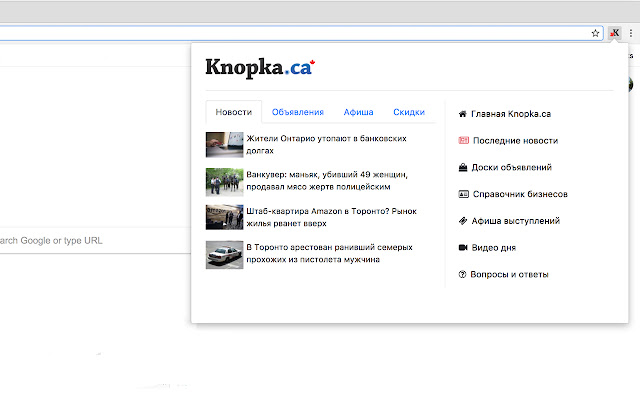Open the Справочник бизнесов link
The height and width of the screenshot is (400, 640).
(520, 194)
